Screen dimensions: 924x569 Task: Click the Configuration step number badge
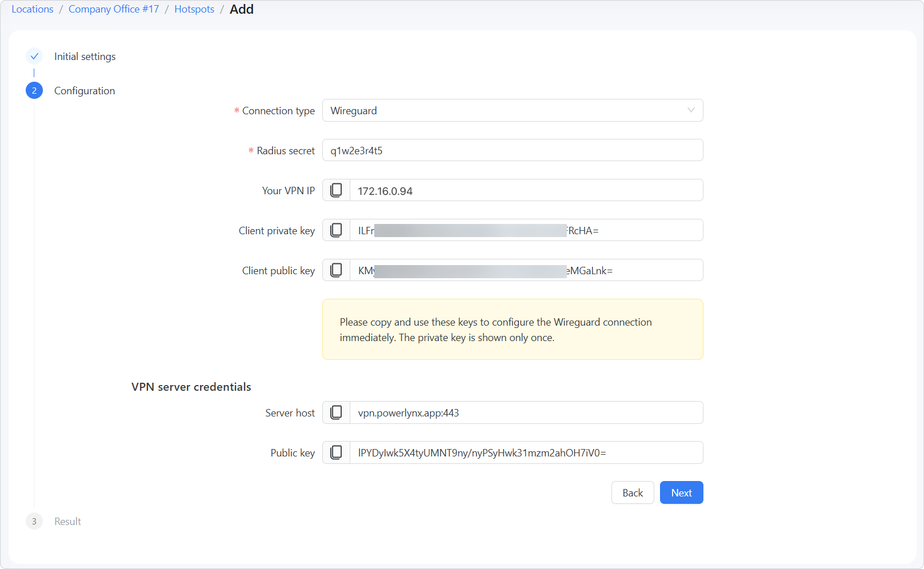pyautogui.click(x=34, y=90)
